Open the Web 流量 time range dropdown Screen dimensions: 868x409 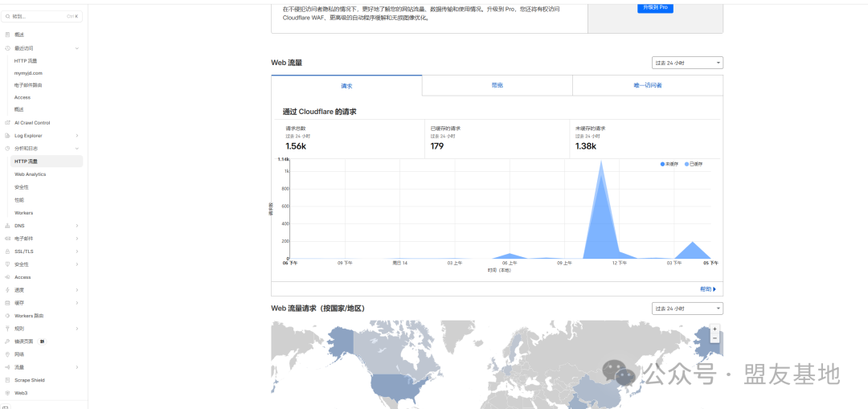(x=687, y=63)
